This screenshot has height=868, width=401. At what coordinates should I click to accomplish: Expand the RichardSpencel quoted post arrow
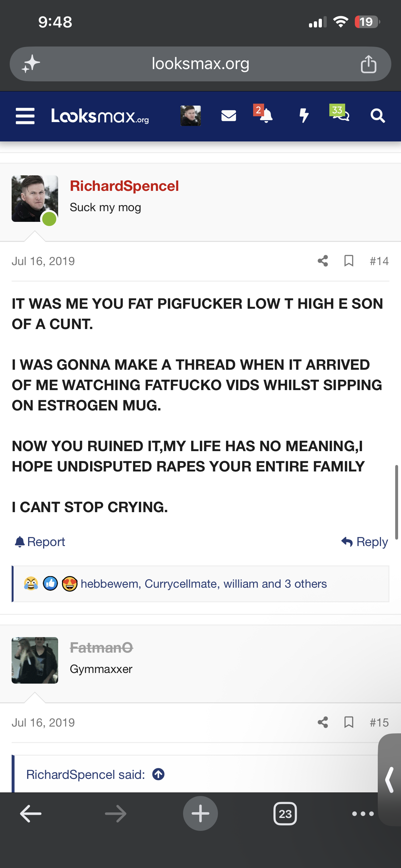coord(159,774)
